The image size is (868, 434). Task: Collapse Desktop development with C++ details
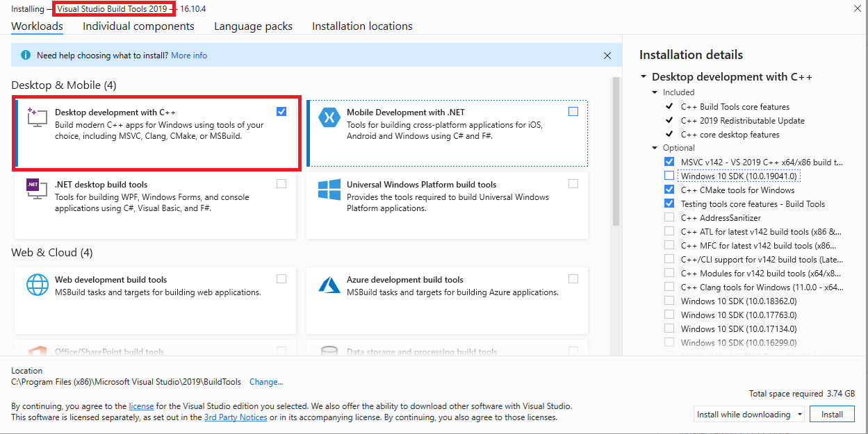point(644,77)
